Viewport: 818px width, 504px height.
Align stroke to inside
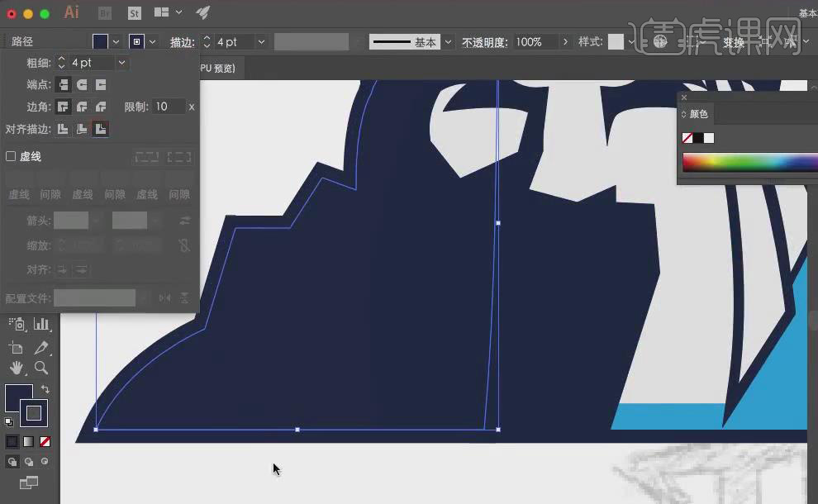(x=82, y=129)
